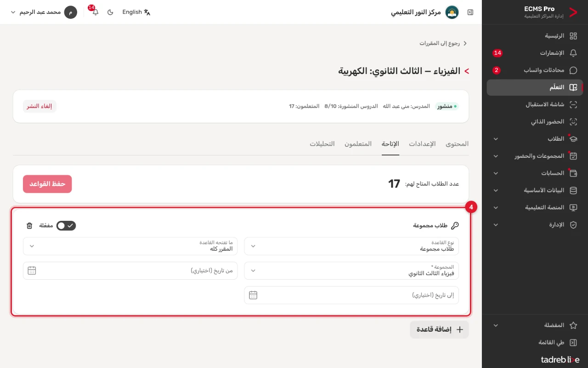The image size is (588, 368).
Task: Toggle dark mode moon icon
Action: [110, 12]
